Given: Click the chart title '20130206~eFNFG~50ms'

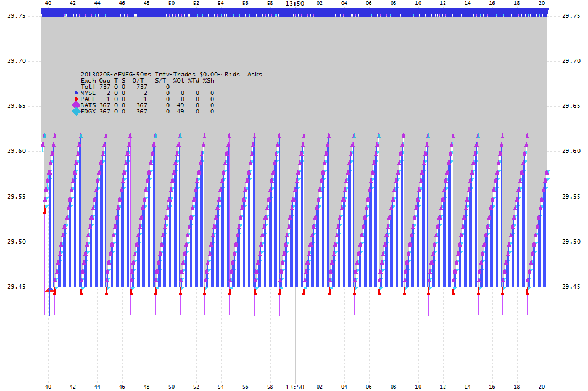Looking at the screenshot, I should coord(116,74).
